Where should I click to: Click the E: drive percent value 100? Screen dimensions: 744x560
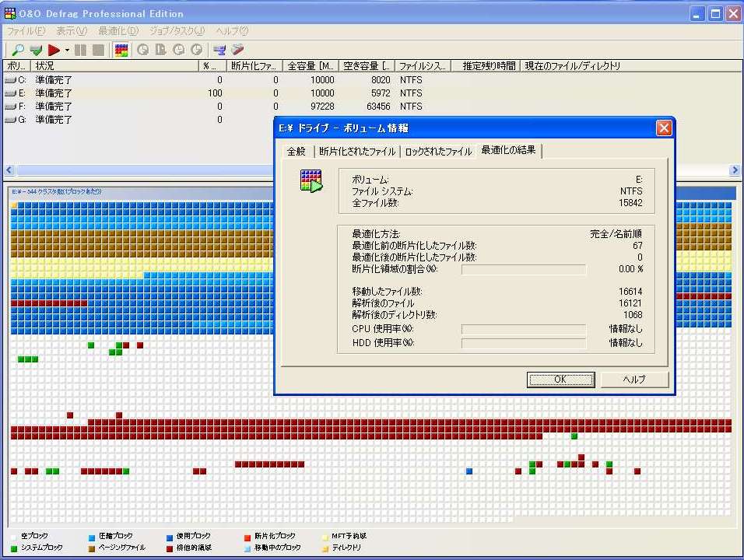(215, 93)
